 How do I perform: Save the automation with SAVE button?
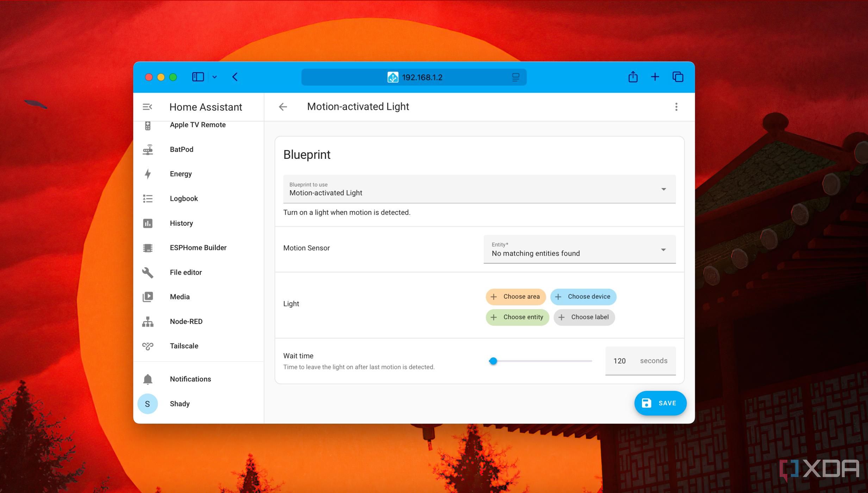(660, 403)
